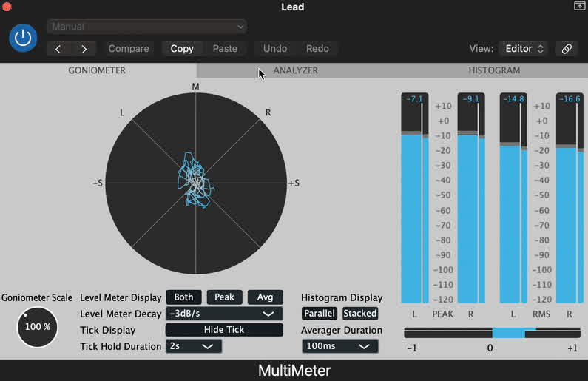Switch to the Histogram tab
The width and height of the screenshot is (588, 381).
pyautogui.click(x=494, y=70)
